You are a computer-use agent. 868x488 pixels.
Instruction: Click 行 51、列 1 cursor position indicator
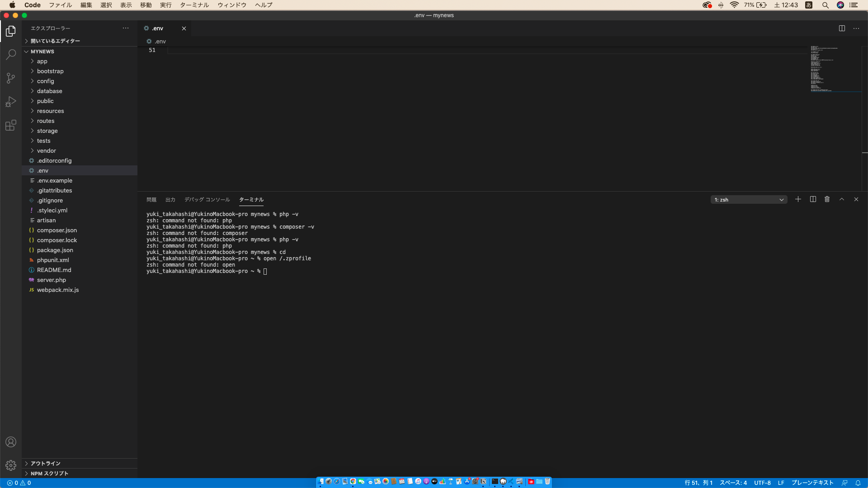pos(698,483)
